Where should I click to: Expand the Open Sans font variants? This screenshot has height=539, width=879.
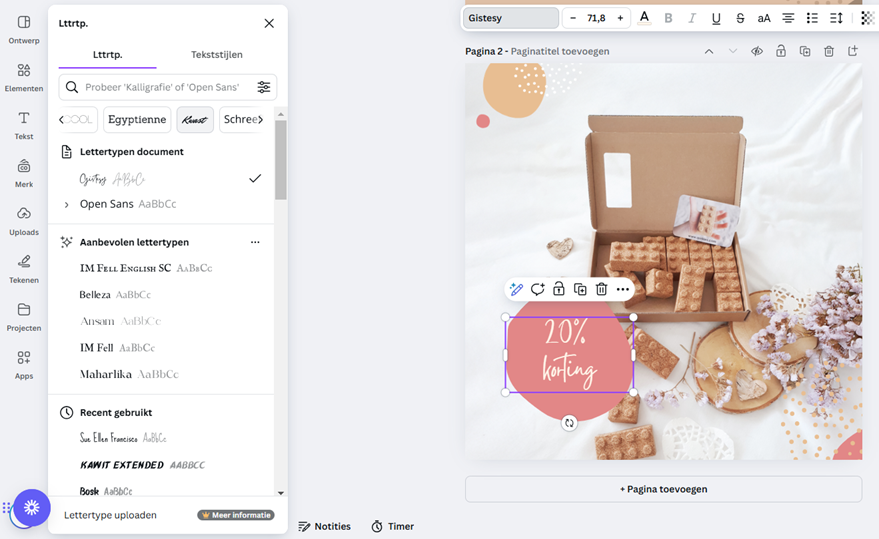pos(67,204)
